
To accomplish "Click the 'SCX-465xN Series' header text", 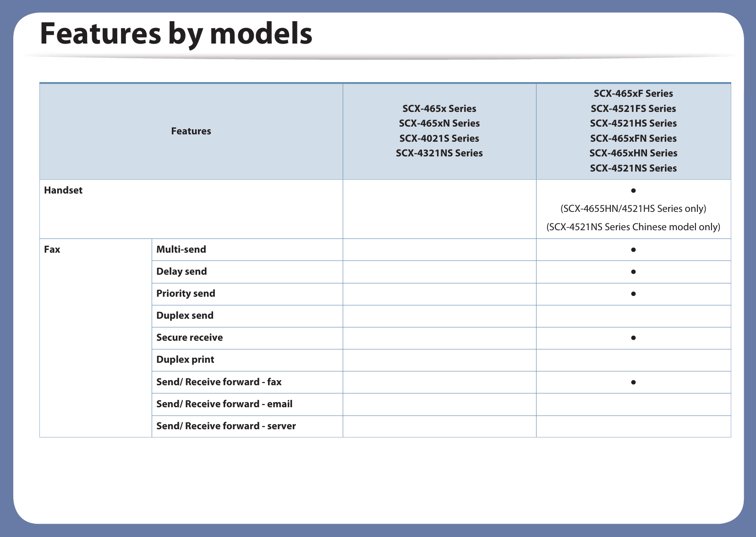I will (439, 123).
